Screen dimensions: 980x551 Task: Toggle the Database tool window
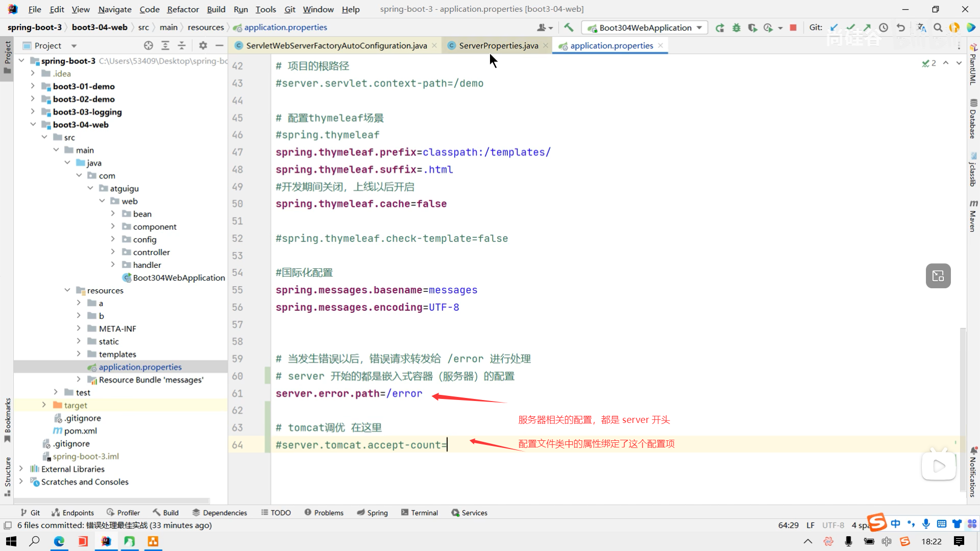click(x=973, y=119)
